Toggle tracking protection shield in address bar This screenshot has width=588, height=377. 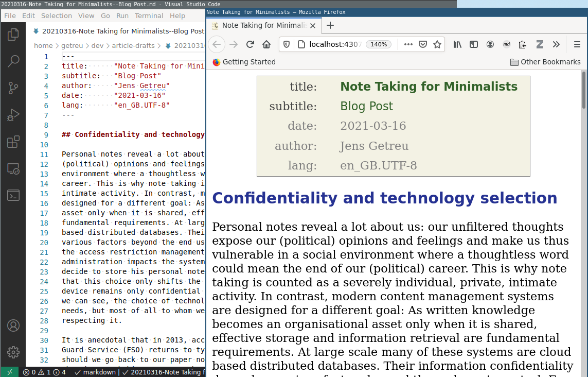click(x=287, y=44)
